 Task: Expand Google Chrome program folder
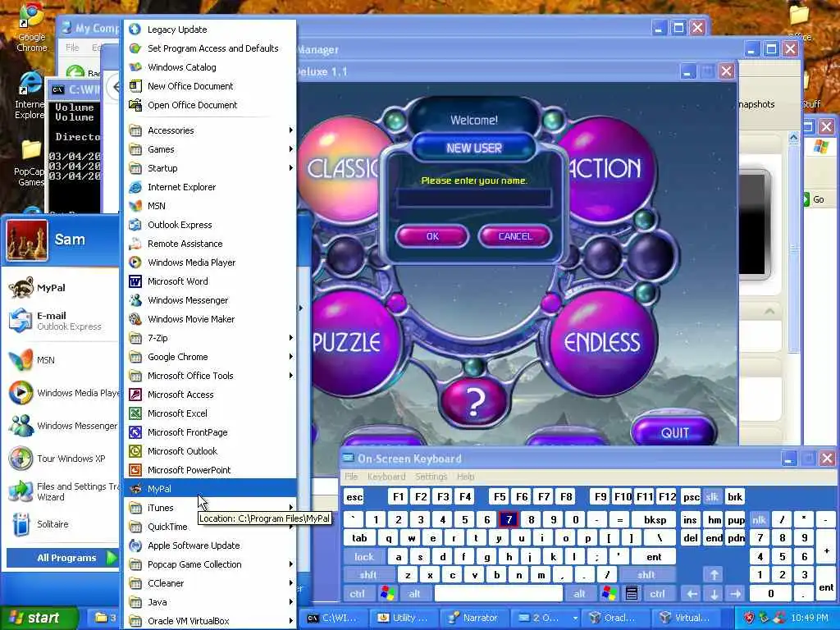point(210,357)
